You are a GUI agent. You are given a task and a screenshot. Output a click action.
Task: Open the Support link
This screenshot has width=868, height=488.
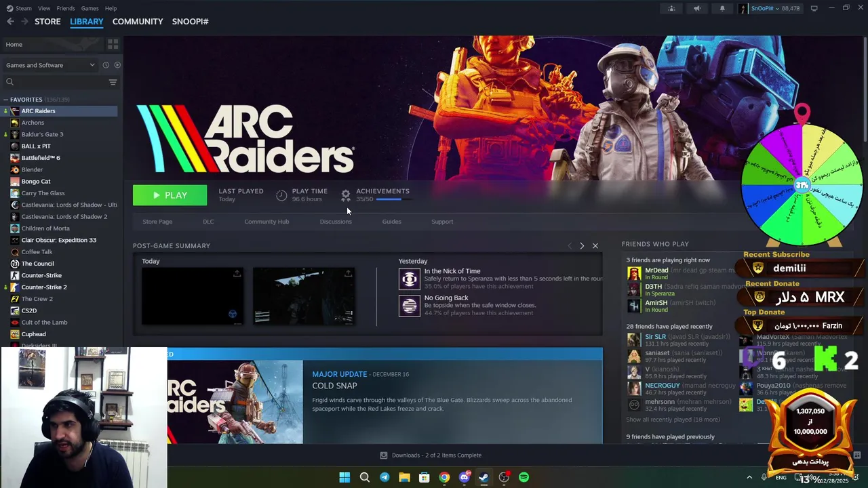442,222
